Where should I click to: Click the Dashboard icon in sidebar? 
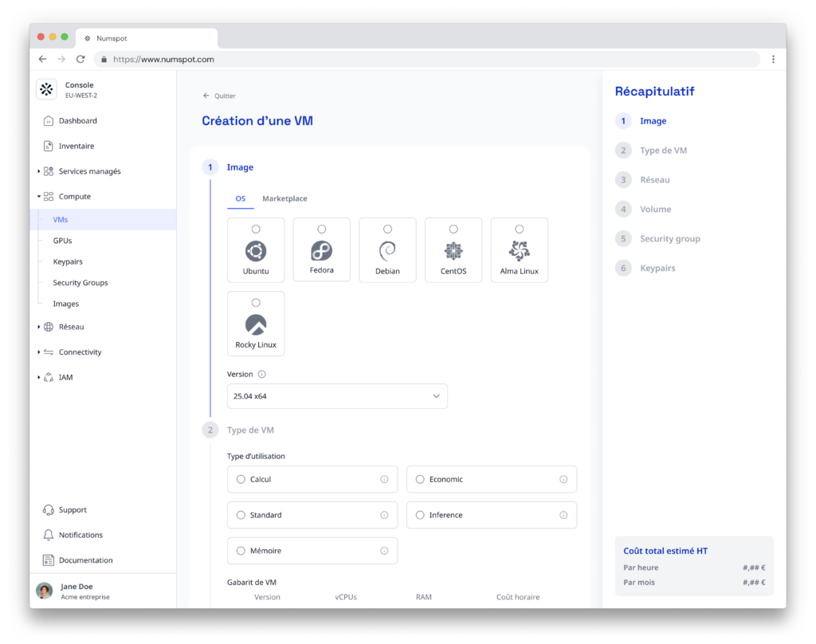pyautogui.click(x=48, y=121)
